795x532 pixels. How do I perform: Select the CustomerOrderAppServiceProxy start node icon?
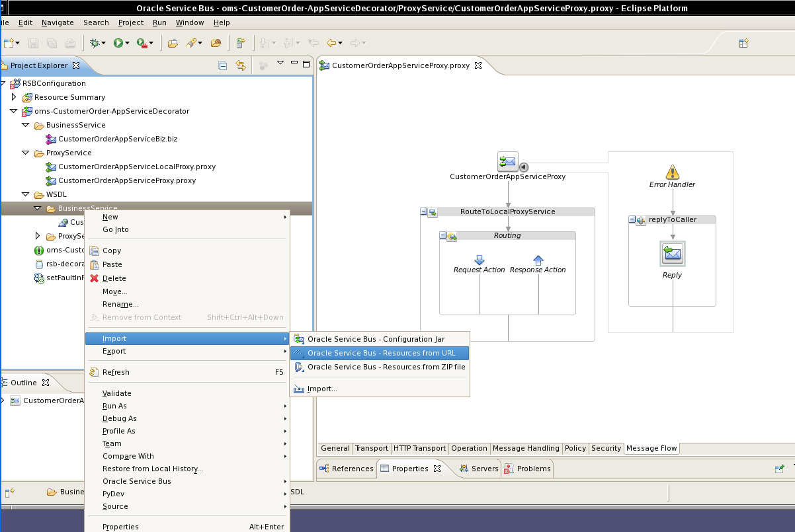pyautogui.click(x=507, y=161)
